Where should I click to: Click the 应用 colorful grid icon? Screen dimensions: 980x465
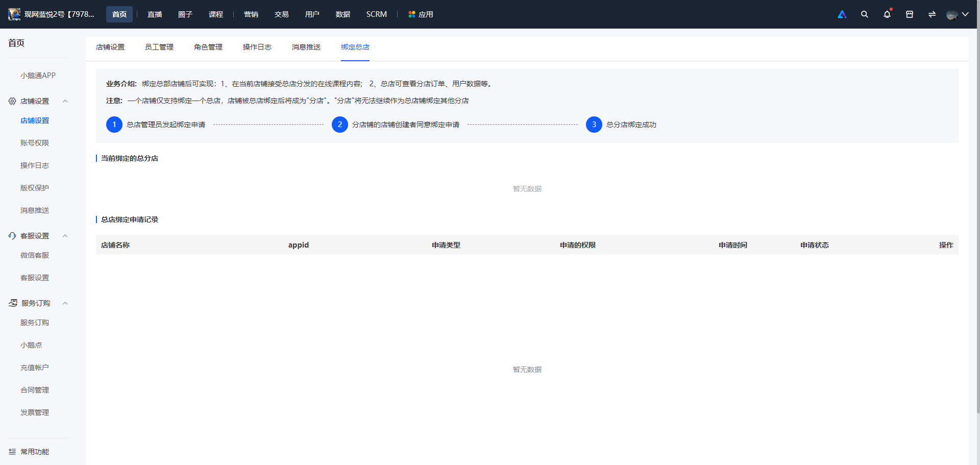point(411,14)
